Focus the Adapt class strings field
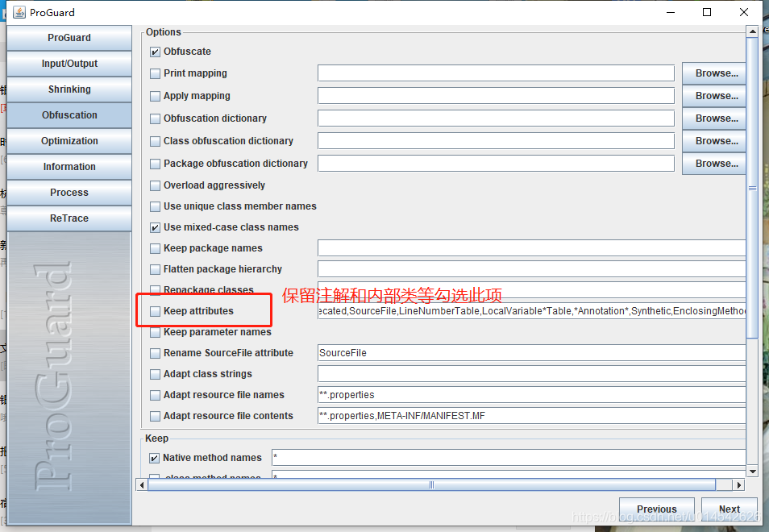The image size is (769, 532). pyautogui.click(x=532, y=374)
